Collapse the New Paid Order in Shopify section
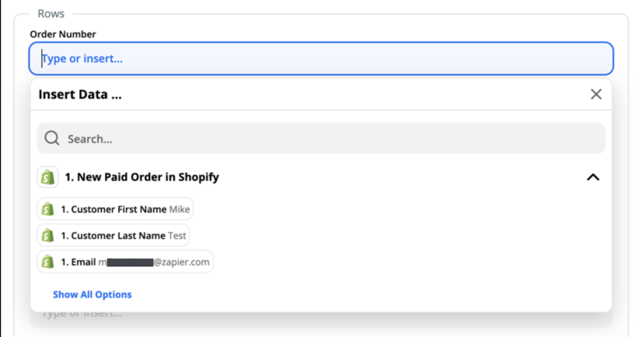The height and width of the screenshot is (337, 644). (x=593, y=177)
